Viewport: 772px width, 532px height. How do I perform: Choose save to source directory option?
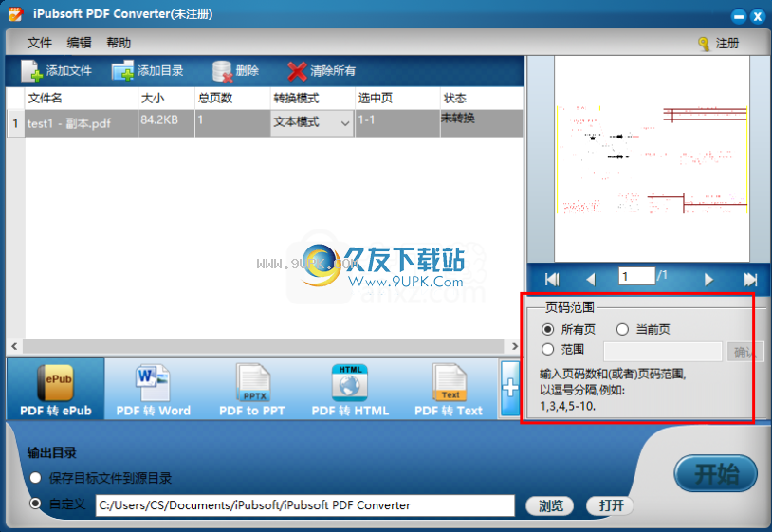[x=35, y=477]
